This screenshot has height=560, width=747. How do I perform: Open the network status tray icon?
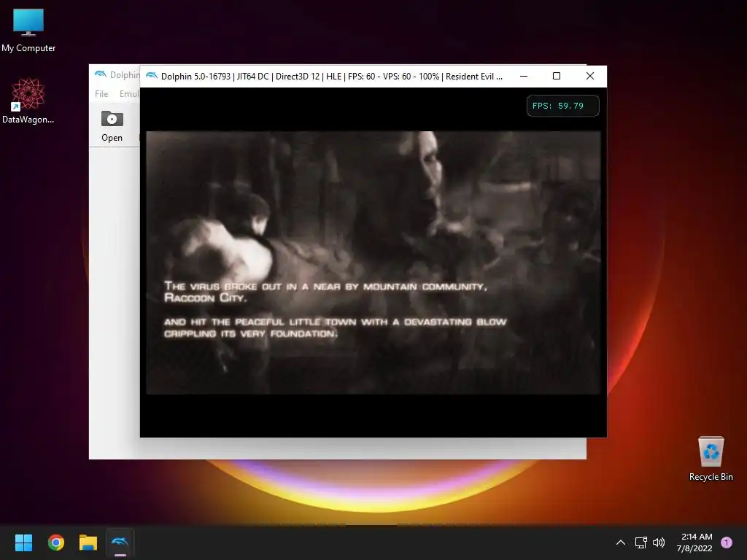(x=640, y=542)
